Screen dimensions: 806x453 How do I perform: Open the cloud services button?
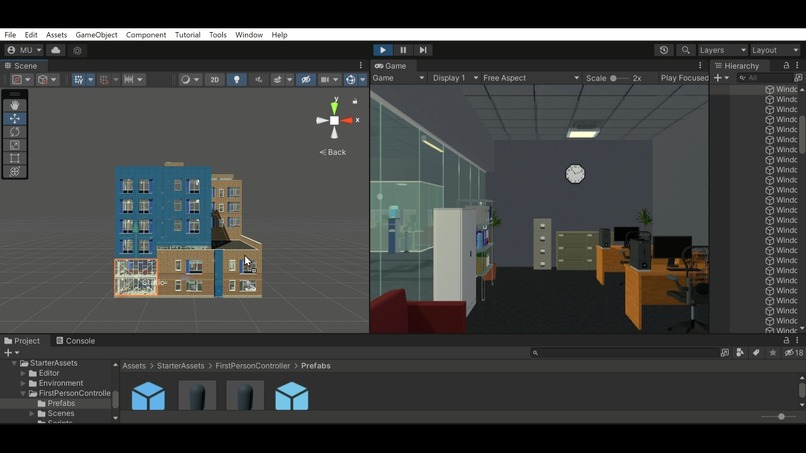click(56, 50)
